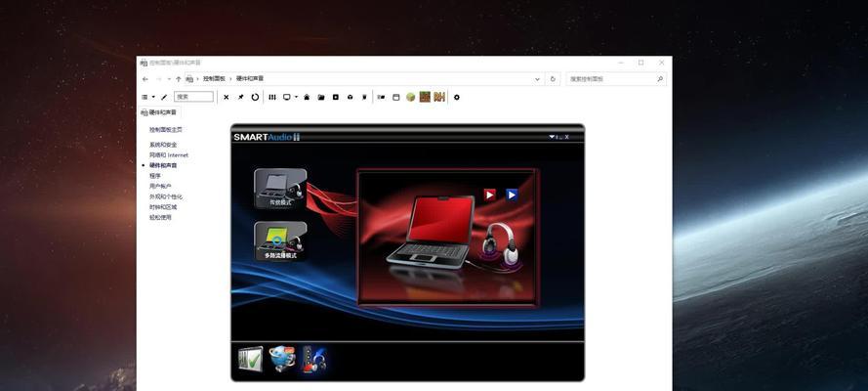Open the speaker and headphone icon at bottom
Screen dimensions: 868x391
click(313, 360)
